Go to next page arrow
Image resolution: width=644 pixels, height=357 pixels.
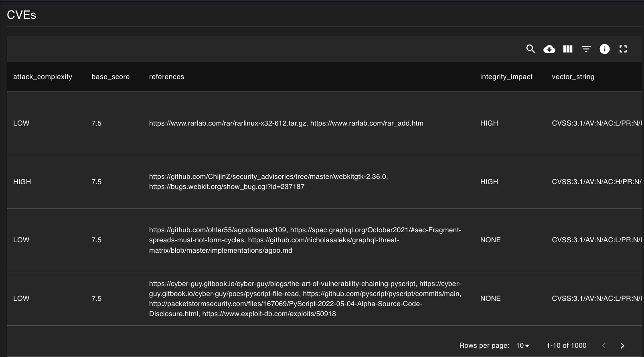(622, 345)
